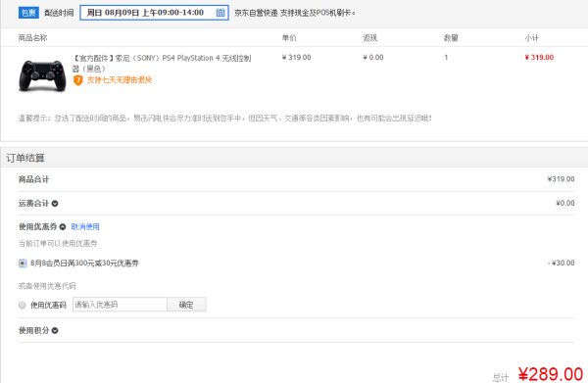This screenshot has height=383, width=588.
Task: Click the 数量 column header
Action: pos(451,38)
